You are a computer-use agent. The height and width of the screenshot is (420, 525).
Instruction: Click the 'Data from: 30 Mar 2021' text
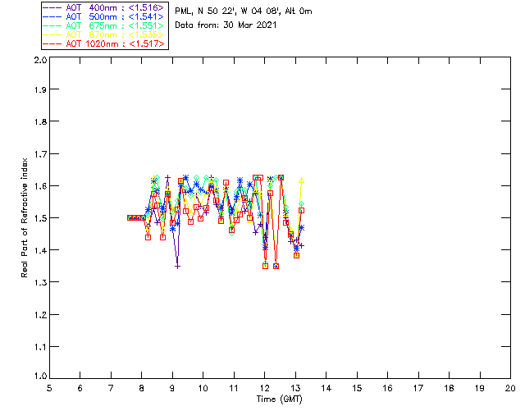(226, 25)
